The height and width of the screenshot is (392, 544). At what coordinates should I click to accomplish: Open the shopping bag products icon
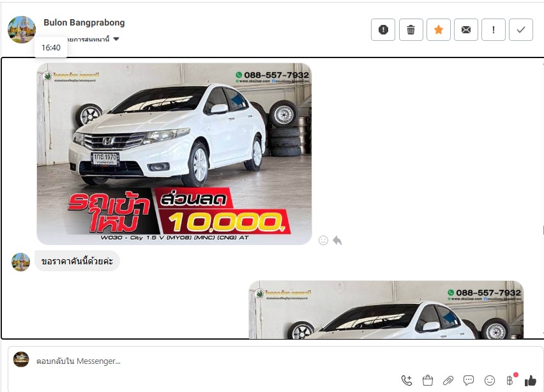(x=428, y=381)
